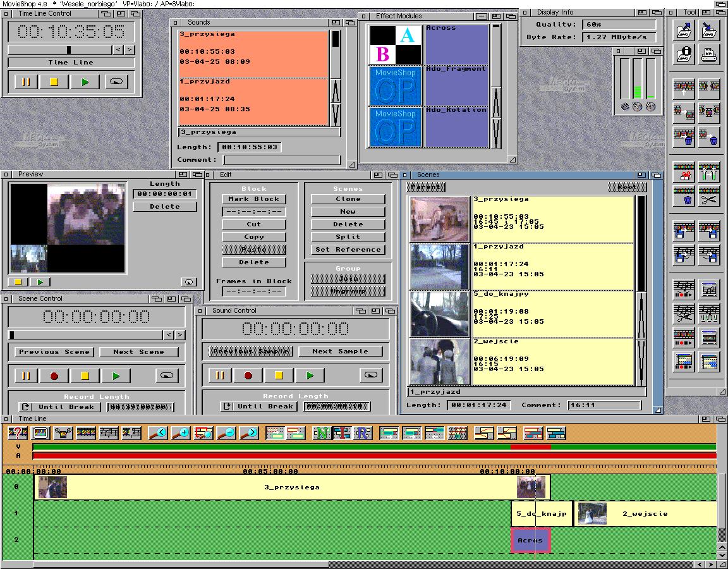The width and height of the screenshot is (728, 569).
Task: Click down arrow of Scenes list
Action: tap(641, 362)
